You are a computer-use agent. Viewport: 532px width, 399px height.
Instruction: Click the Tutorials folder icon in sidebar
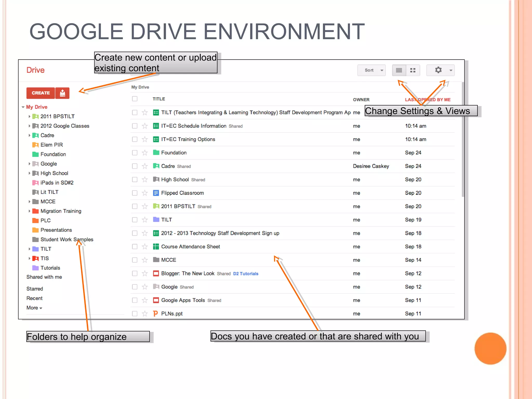coord(35,268)
